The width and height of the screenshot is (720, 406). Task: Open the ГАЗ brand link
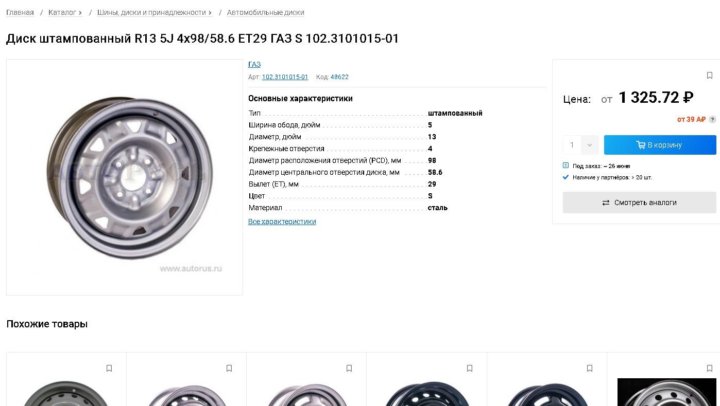click(x=254, y=64)
